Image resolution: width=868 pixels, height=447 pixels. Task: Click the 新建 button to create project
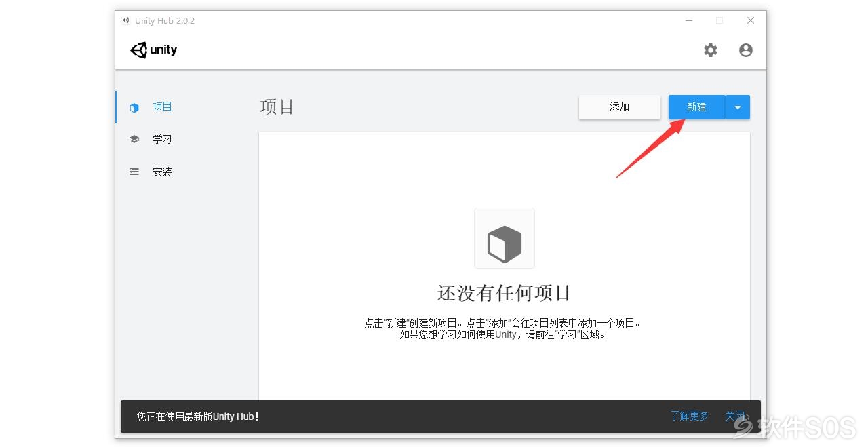point(696,107)
